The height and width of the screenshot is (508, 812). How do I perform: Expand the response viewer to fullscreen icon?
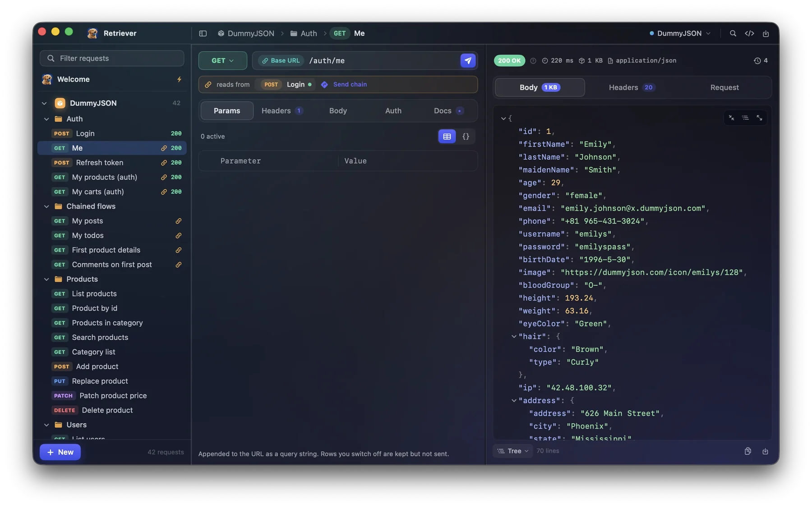pyautogui.click(x=759, y=118)
